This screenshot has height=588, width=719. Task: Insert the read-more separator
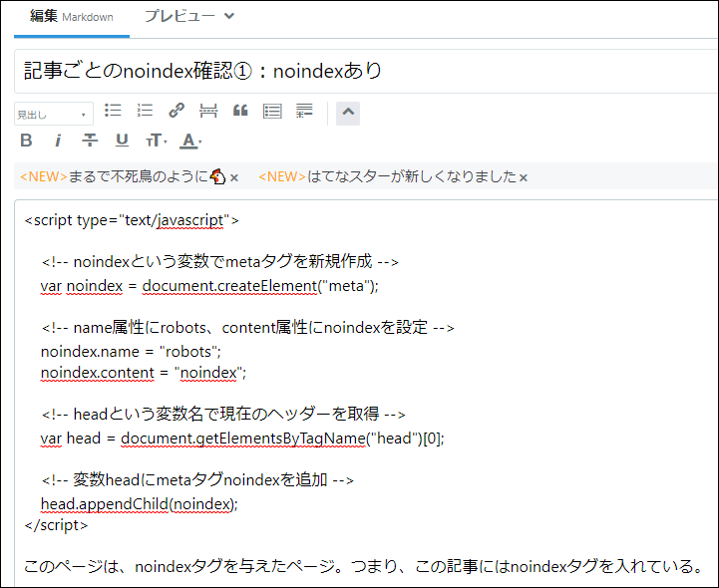click(x=208, y=111)
